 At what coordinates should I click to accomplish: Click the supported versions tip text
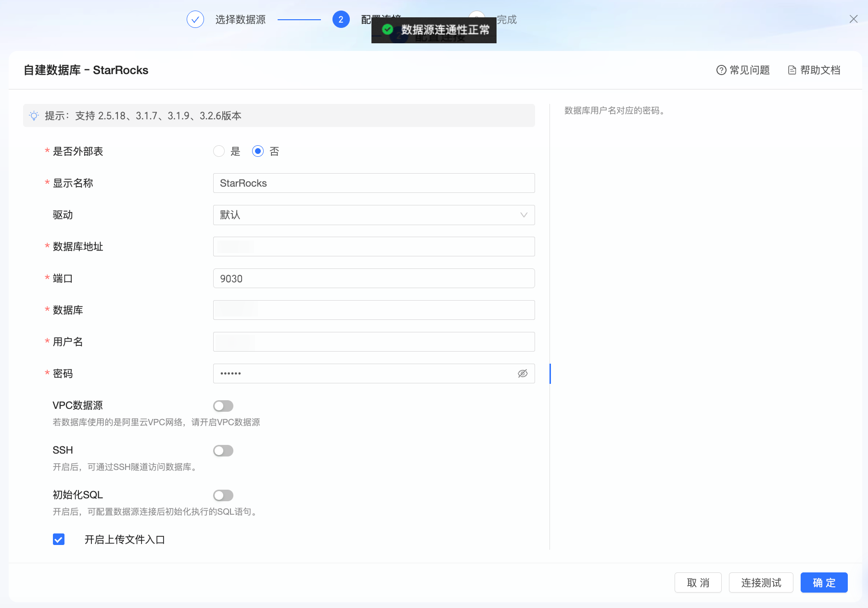[143, 116]
